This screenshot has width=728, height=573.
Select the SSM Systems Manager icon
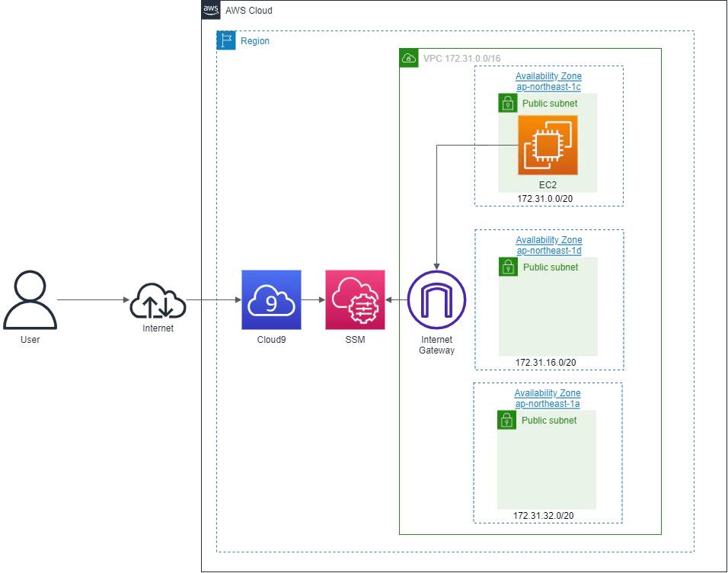click(355, 299)
